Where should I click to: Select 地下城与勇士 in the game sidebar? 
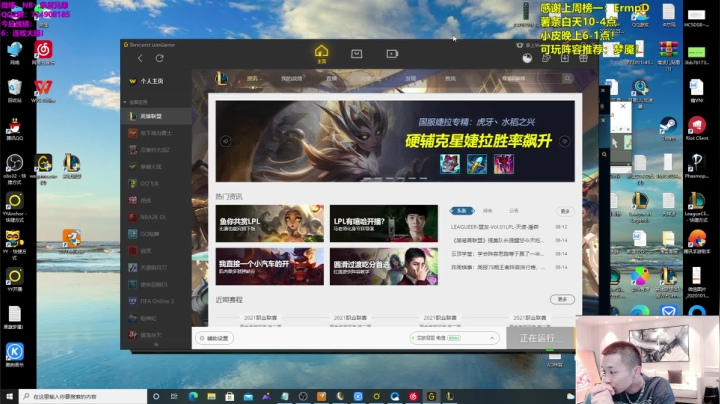click(x=156, y=133)
